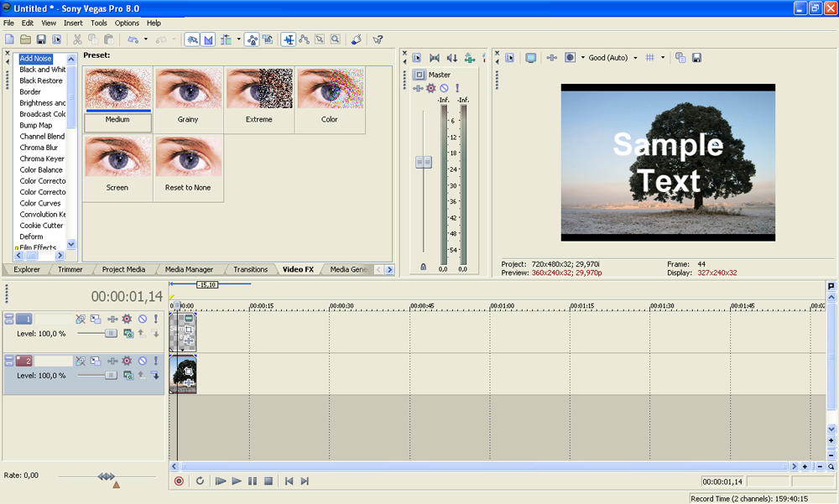This screenshot has width=839, height=504.
Task: Click the Record button
Action: [179, 481]
